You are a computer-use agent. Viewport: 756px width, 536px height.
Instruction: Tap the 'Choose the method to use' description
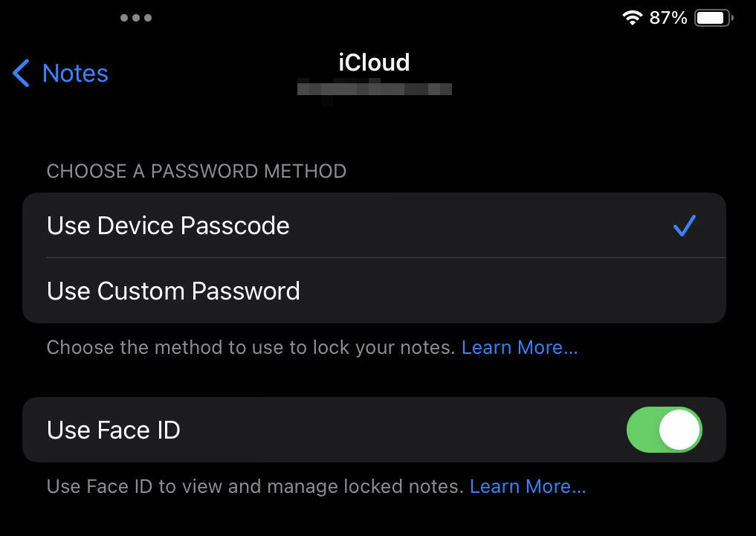pos(251,347)
